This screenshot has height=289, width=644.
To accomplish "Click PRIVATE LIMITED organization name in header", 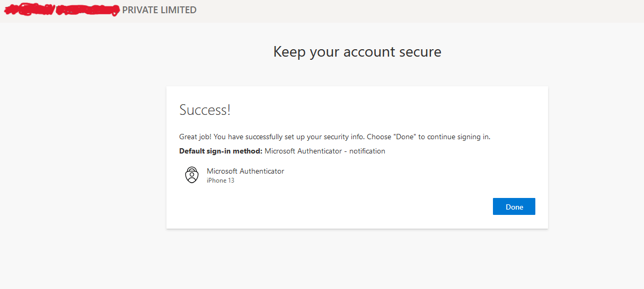I will click(x=159, y=10).
